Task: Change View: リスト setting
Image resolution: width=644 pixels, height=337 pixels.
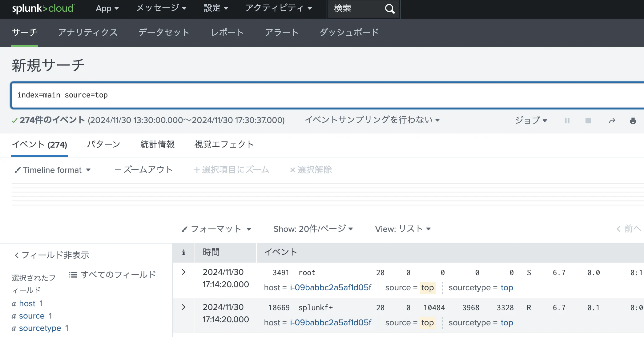Action: (x=403, y=229)
